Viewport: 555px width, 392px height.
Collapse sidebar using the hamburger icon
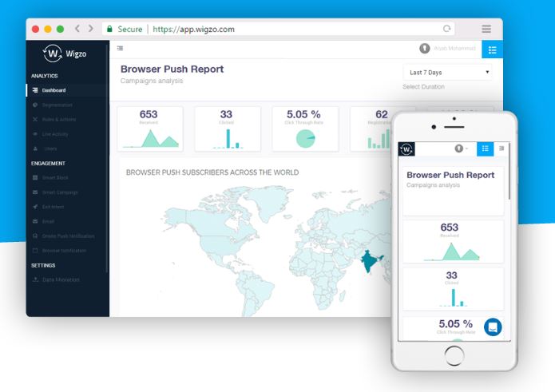(x=120, y=48)
